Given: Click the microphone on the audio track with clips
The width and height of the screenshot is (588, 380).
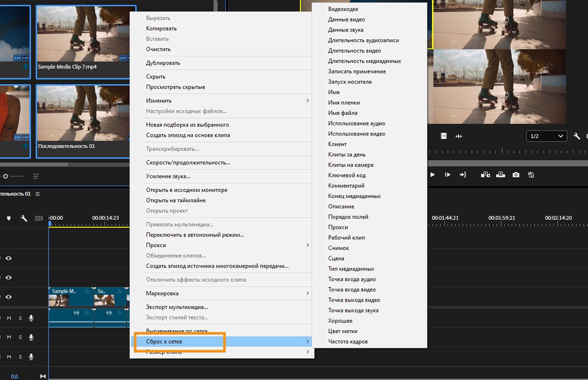Looking at the screenshot, I should pos(31,318).
